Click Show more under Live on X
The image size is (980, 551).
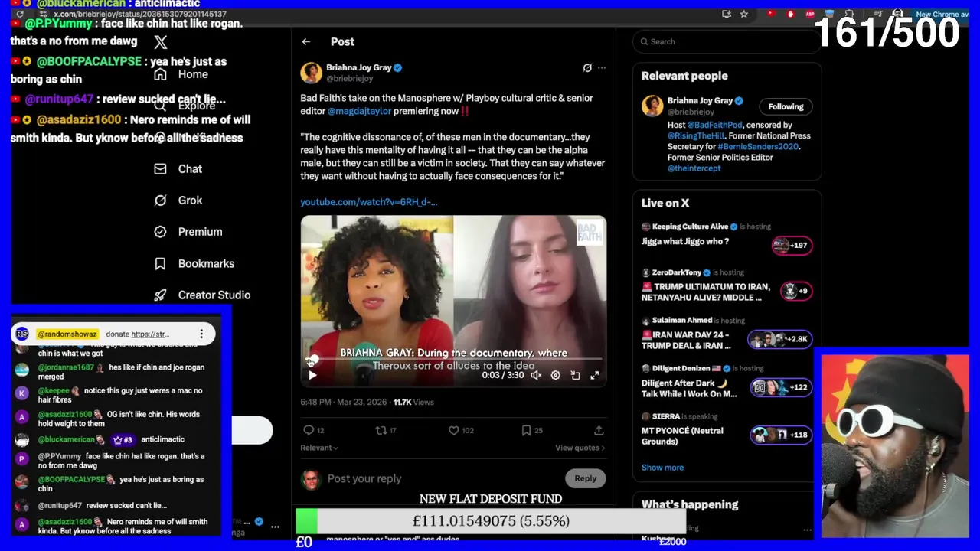tap(662, 468)
